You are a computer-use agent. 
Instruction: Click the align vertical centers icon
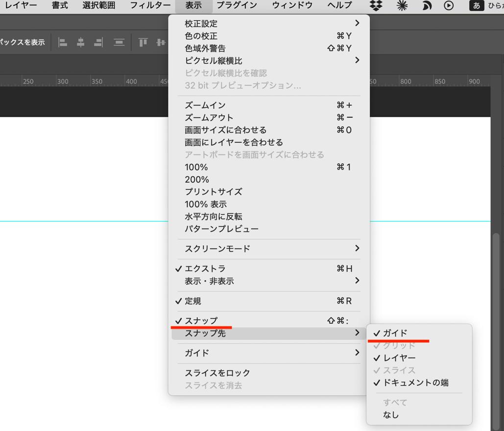[161, 42]
